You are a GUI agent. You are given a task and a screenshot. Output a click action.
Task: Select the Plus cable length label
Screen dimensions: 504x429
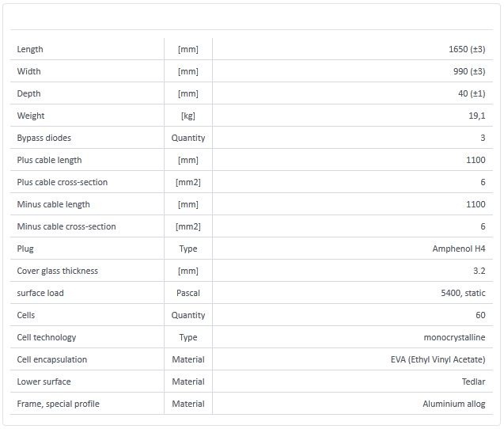click(49, 160)
